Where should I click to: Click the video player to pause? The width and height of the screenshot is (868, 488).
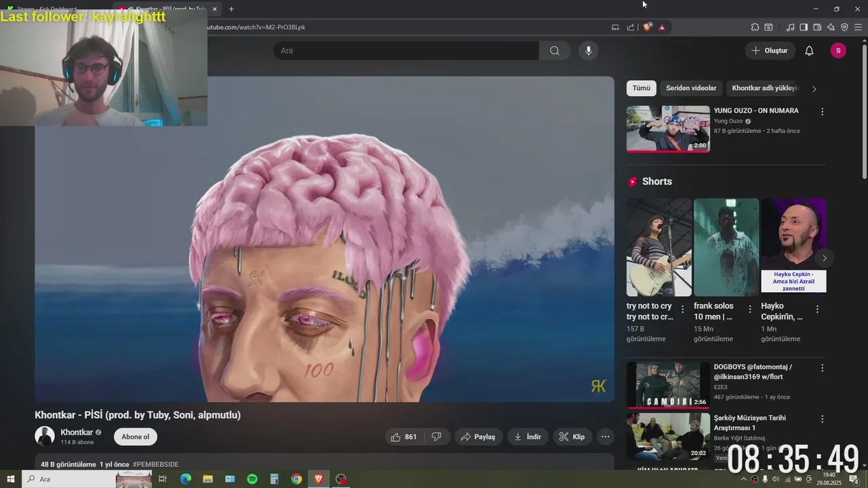pyautogui.click(x=324, y=239)
